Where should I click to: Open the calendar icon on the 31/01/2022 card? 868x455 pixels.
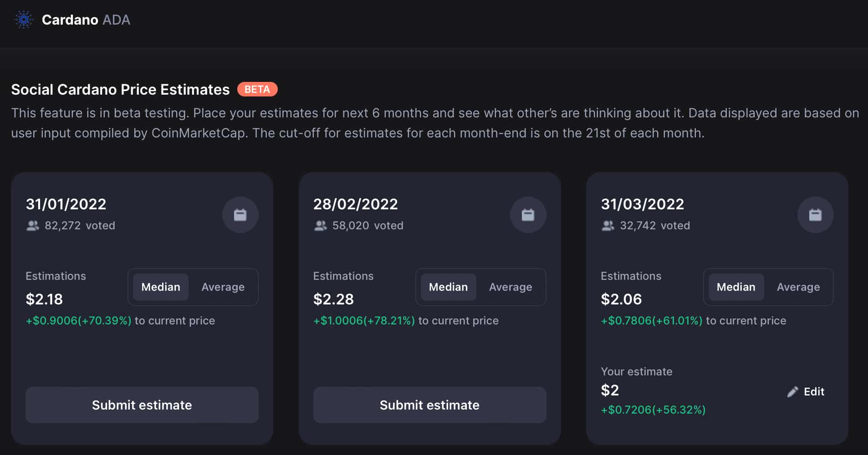(240, 214)
